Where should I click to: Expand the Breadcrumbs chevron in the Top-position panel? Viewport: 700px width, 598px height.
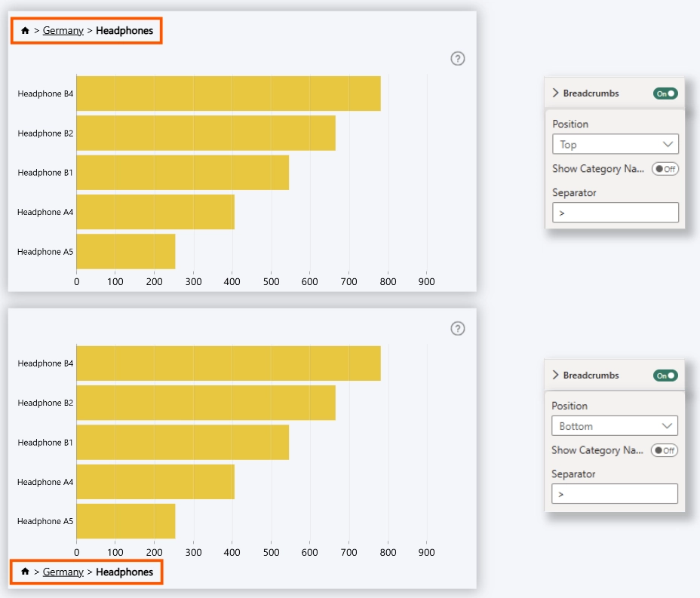pos(555,94)
